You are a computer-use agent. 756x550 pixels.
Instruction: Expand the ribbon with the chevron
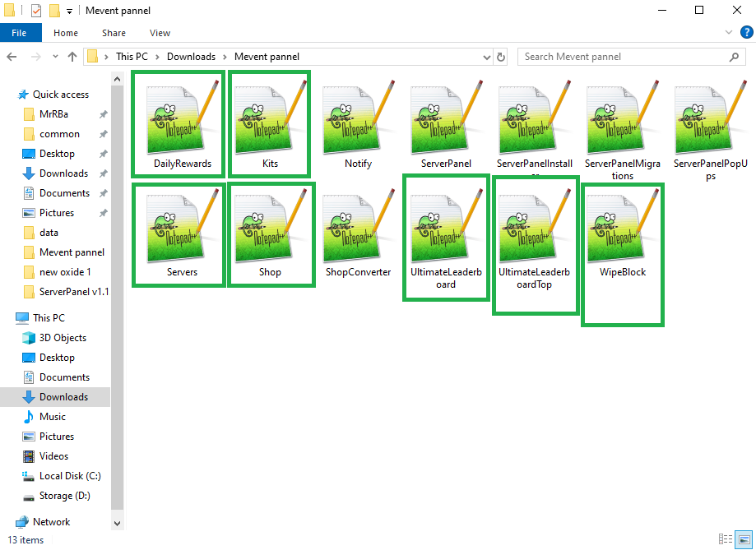(729, 32)
